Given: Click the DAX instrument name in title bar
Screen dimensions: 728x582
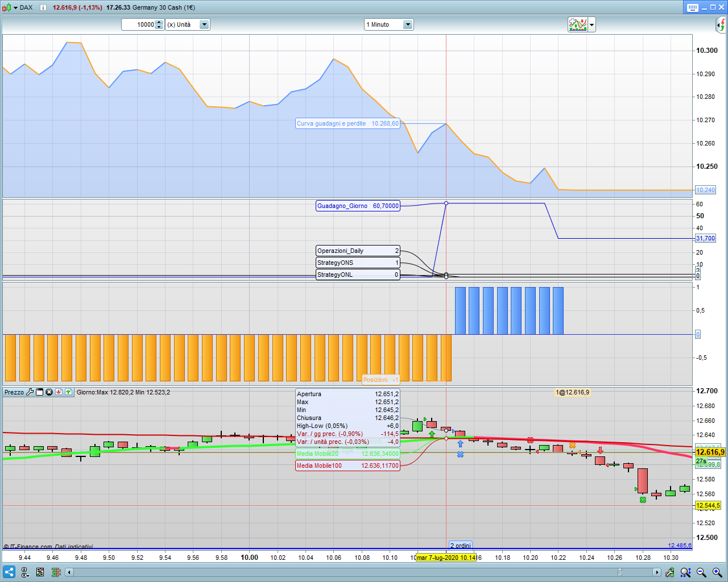Looking at the screenshot, I should pos(26,7).
